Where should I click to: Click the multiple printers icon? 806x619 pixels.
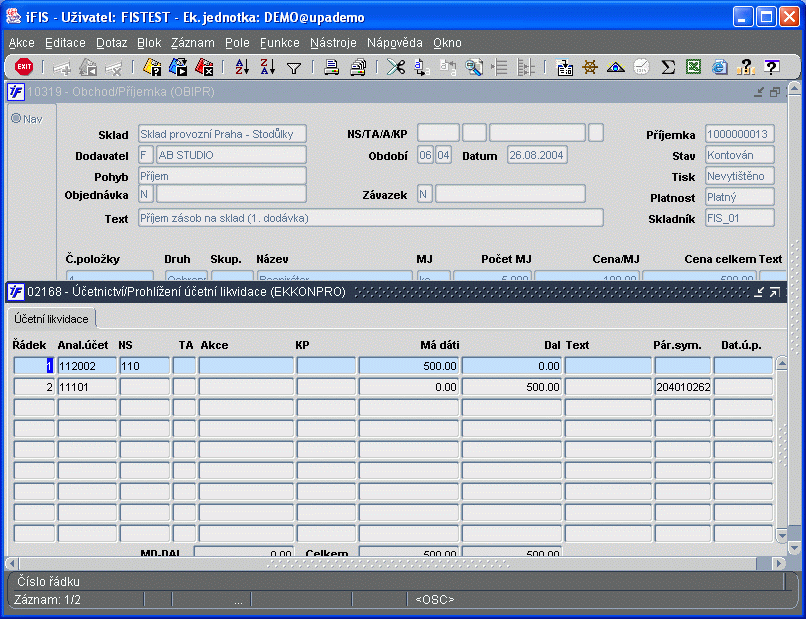coord(358,67)
